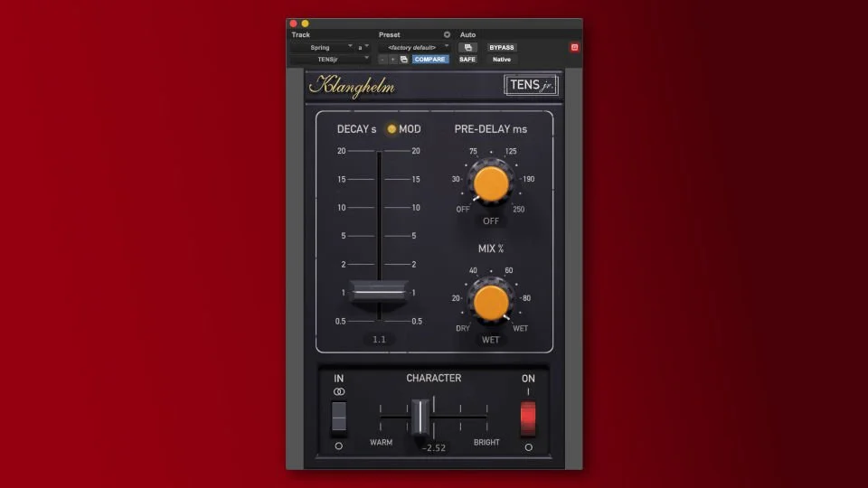Toggle automation SAFE button
Image resolution: width=868 pixels, height=488 pixels.
click(467, 60)
